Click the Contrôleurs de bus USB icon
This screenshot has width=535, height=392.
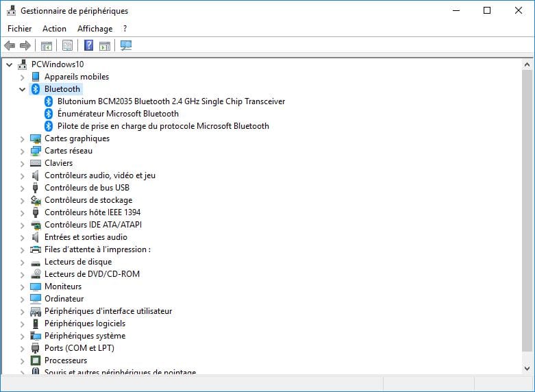tap(35, 188)
